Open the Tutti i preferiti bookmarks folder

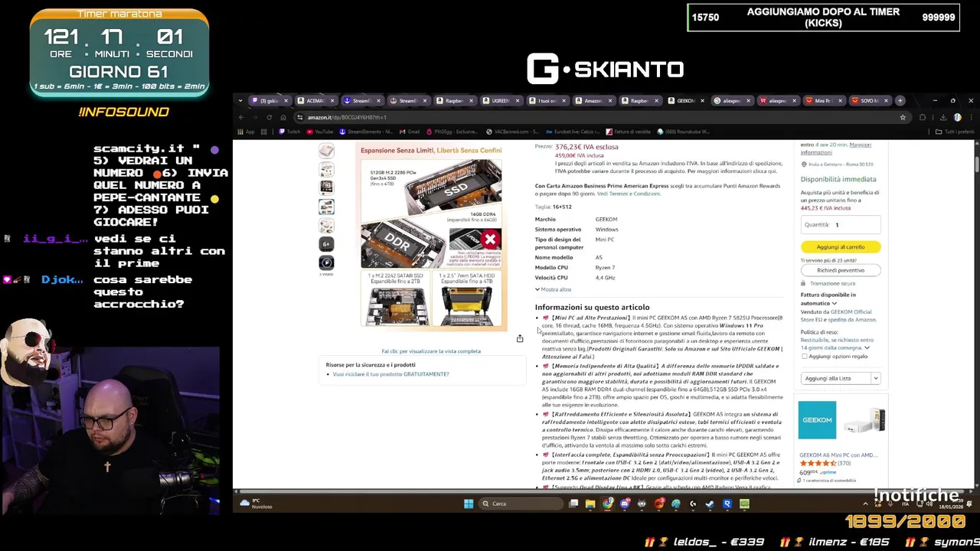click(x=954, y=132)
